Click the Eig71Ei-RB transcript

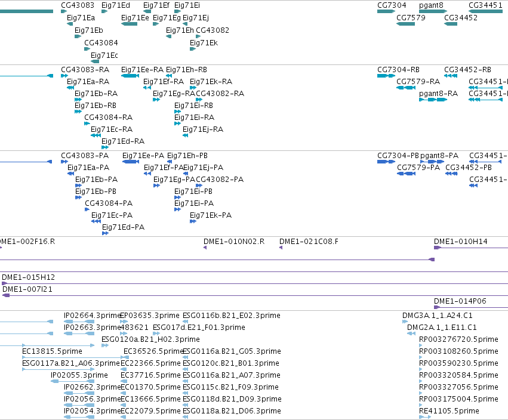pyautogui.click(x=177, y=112)
